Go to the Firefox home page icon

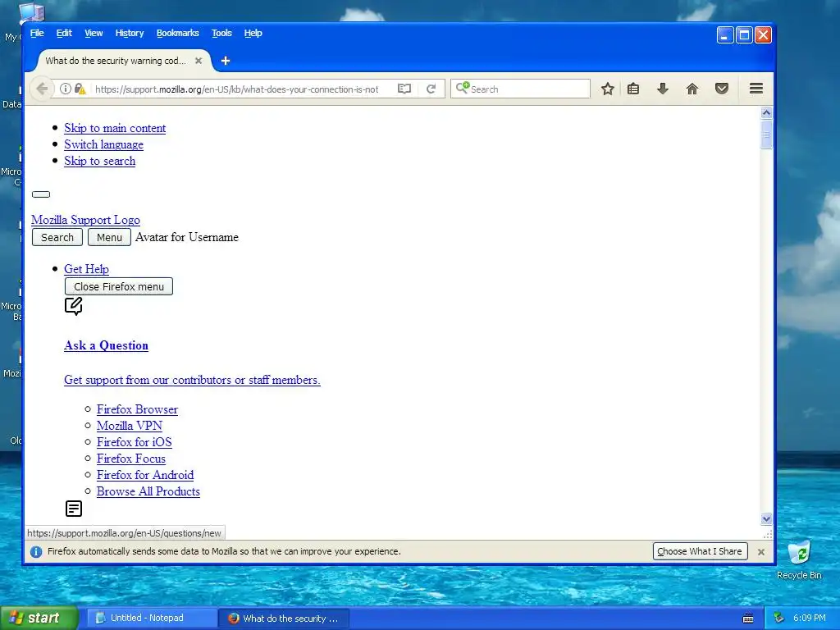692,89
